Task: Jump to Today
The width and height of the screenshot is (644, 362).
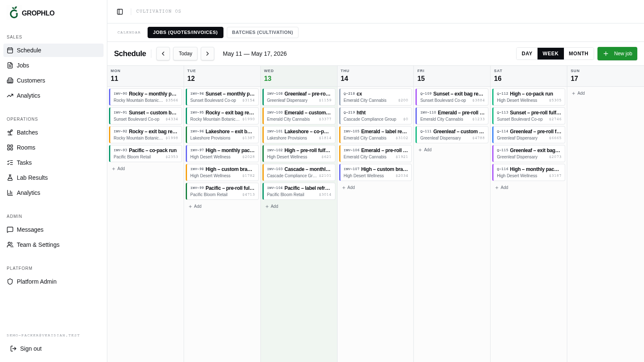Action: [185, 54]
